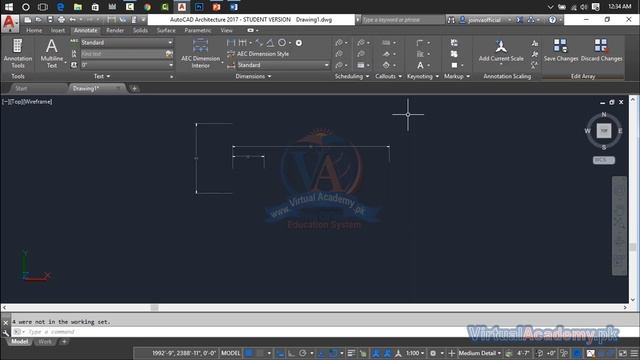Click the Undo arrow in quick access
Viewport: 640px width, 360px height.
pos(72,20)
